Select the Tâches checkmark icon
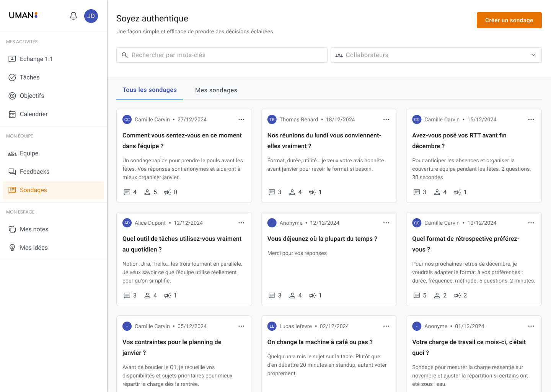 pyautogui.click(x=12, y=77)
